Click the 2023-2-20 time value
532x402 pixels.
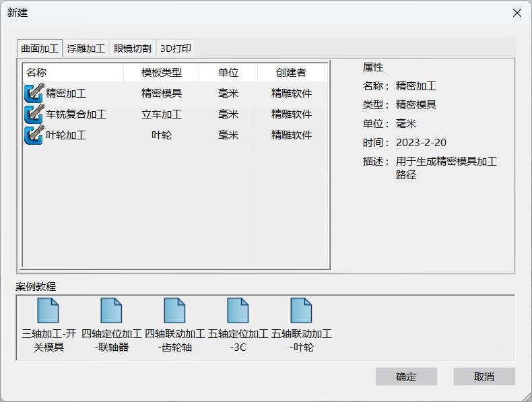[x=421, y=143]
